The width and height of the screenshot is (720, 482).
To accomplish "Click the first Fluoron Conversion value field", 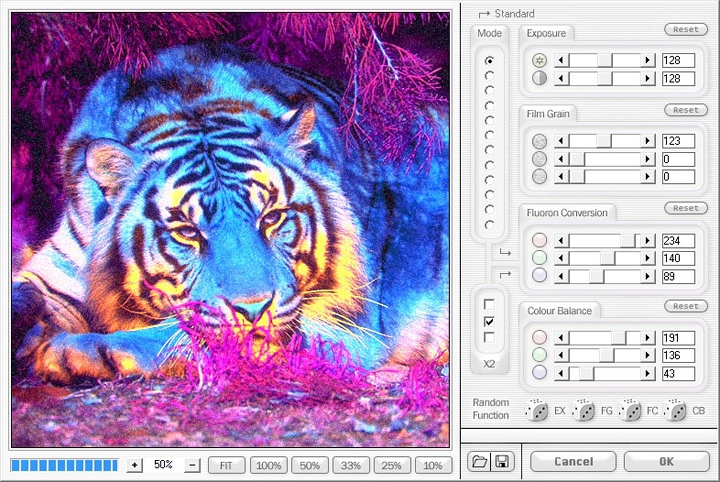I will (678, 241).
